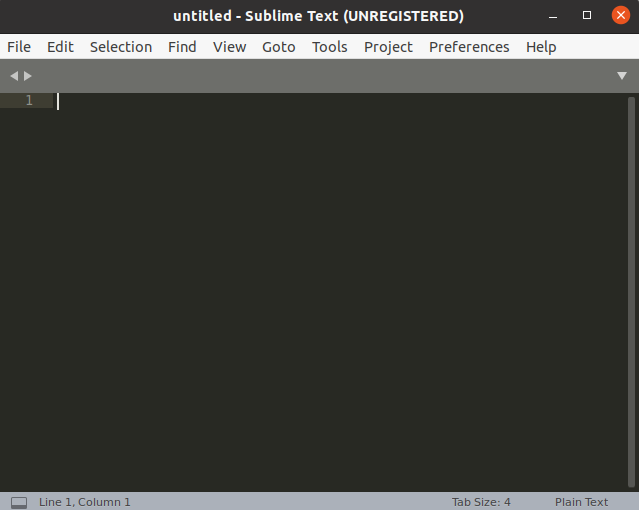Click the tab scroll right arrow
639x510 pixels.
tap(28, 76)
